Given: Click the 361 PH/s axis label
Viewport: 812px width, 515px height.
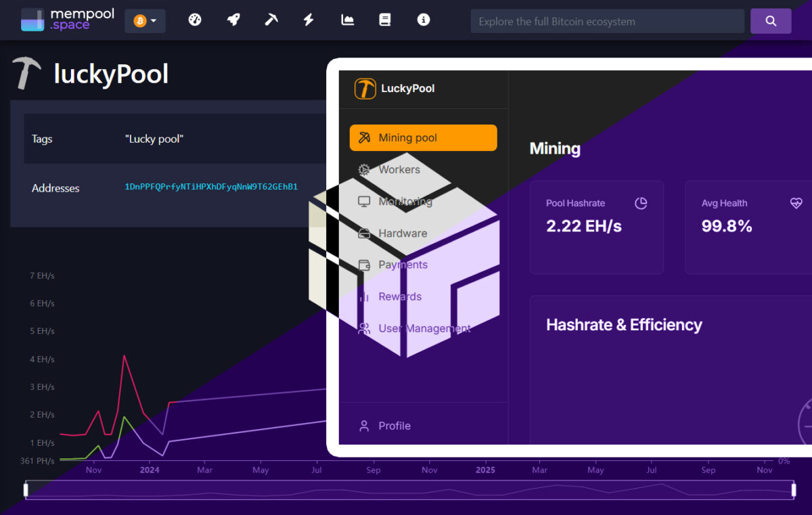Looking at the screenshot, I should click(x=37, y=461).
